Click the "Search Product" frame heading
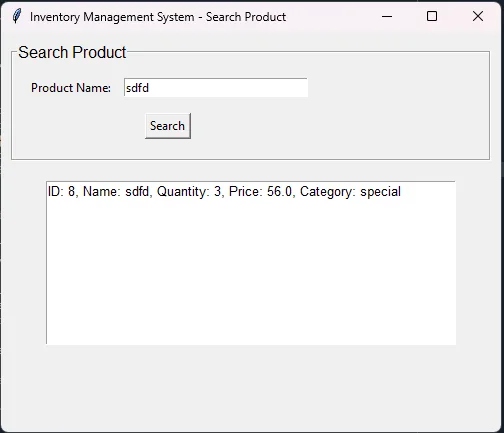The width and height of the screenshot is (504, 433). pos(72,52)
